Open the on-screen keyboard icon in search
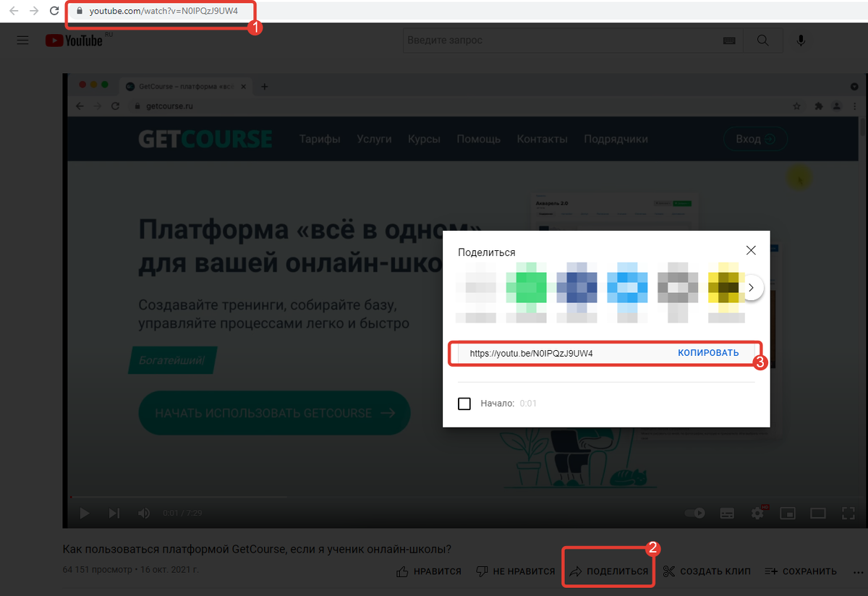Viewport: 868px width, 596px height. click(x=730, y=41)
